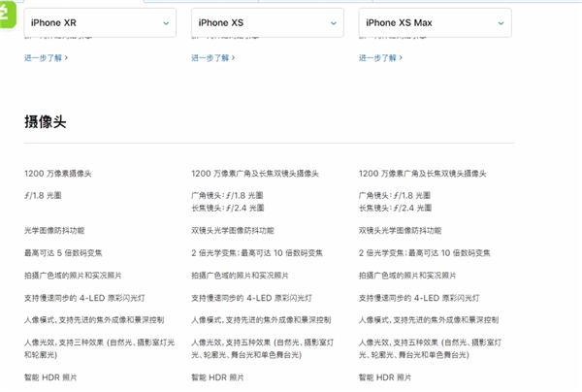Select 智能 HDR 照片 in XS Max column
582x392 pixels.
point(385,377)
